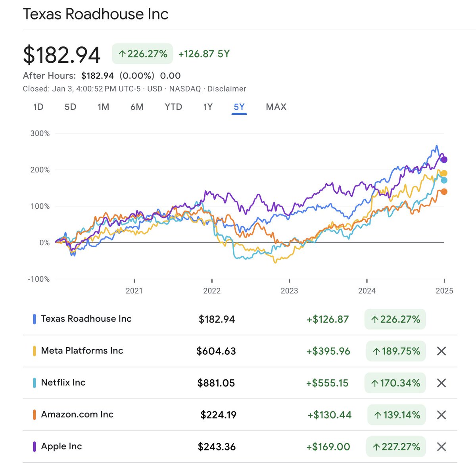The height and width of the screenshot is (473, 476).
Task: Open the Apple Inc row
Action: coord(240,447)
